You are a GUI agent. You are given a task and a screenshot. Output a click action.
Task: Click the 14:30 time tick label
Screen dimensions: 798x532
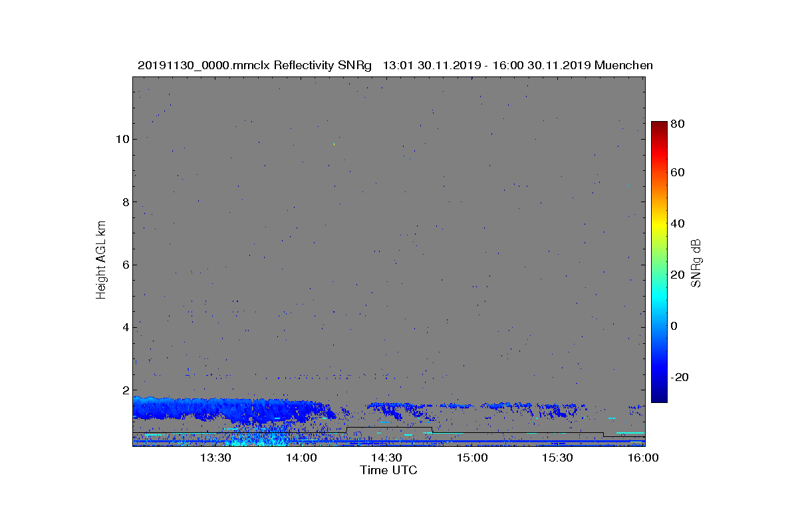coord(386,458)
